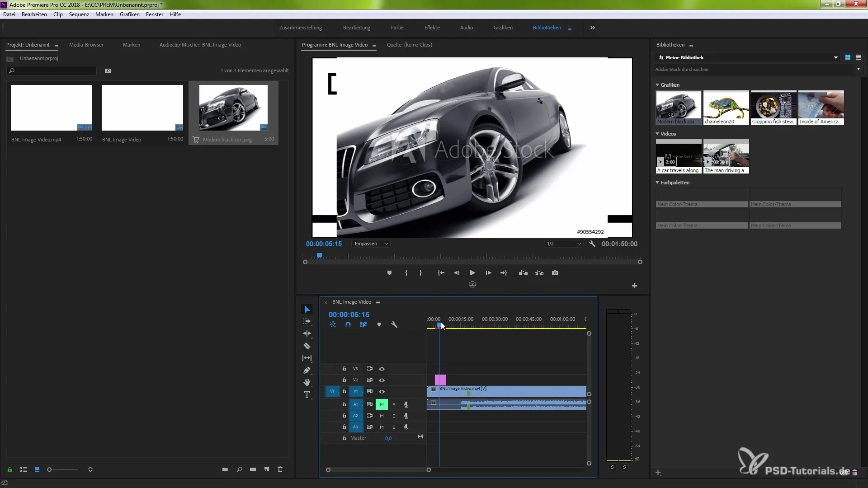Collapse the Grafiken library section
The width and height of the screenshot is (868, 488).
pyautogui.click(x=657, y=85)
